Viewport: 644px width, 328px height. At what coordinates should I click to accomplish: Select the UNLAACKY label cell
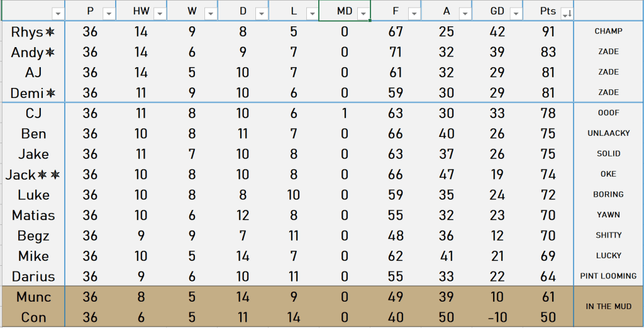[608, 133]
